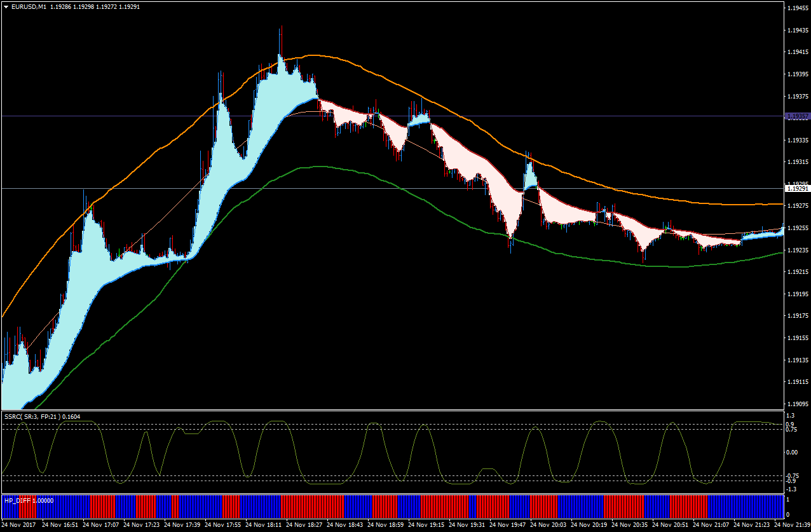Click the 1.19235 price axis label
Screen dimensions: 811x532
[798, 250]
